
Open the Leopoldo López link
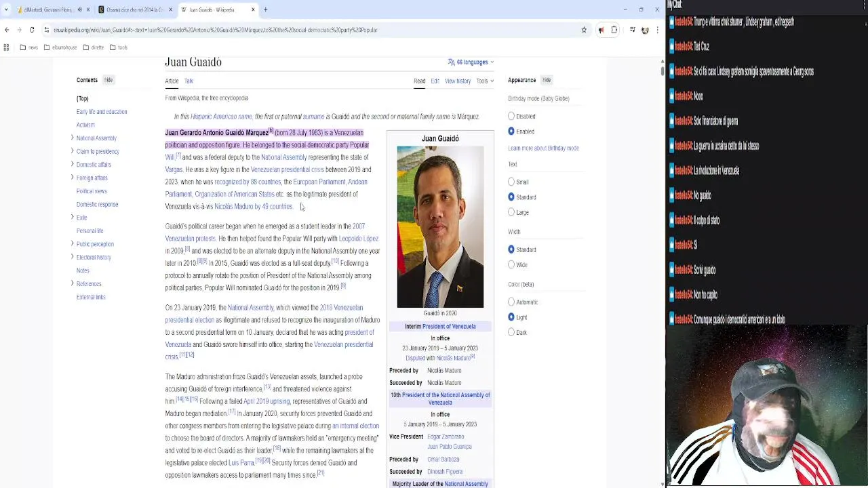(359, 239)
